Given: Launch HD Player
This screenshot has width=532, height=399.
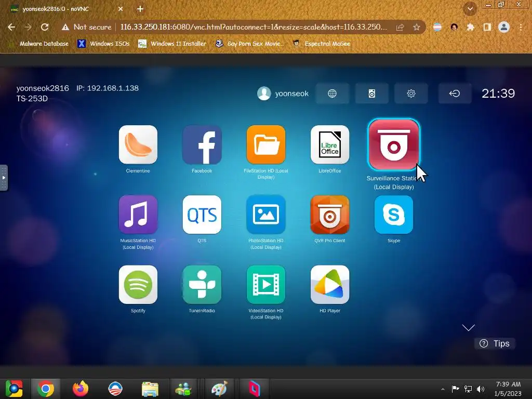Looking at the screenshot, I should pos(330,284).
